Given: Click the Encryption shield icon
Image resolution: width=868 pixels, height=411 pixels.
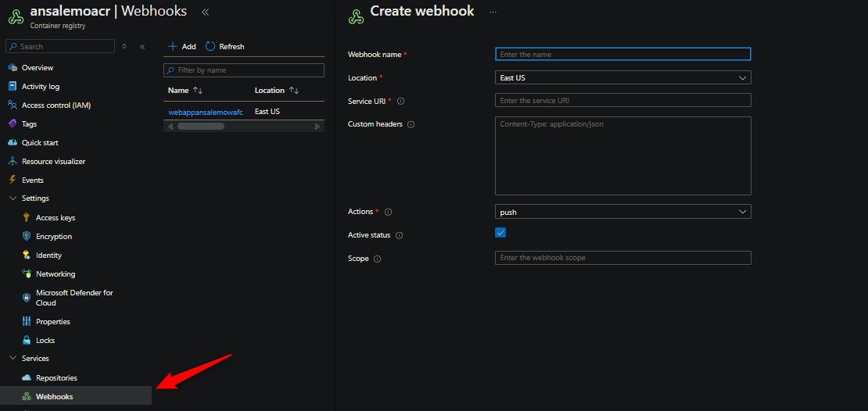Looking at the screenshot, I should click(x=26, y=236).
